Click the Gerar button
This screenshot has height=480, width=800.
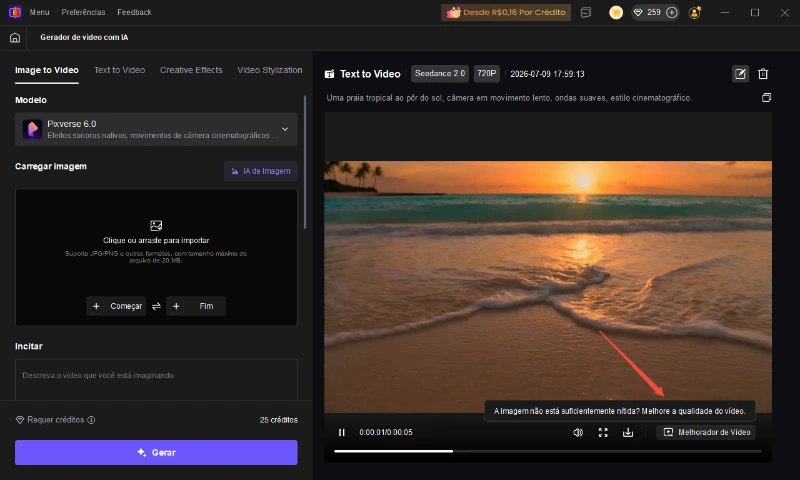pos(156,452)
